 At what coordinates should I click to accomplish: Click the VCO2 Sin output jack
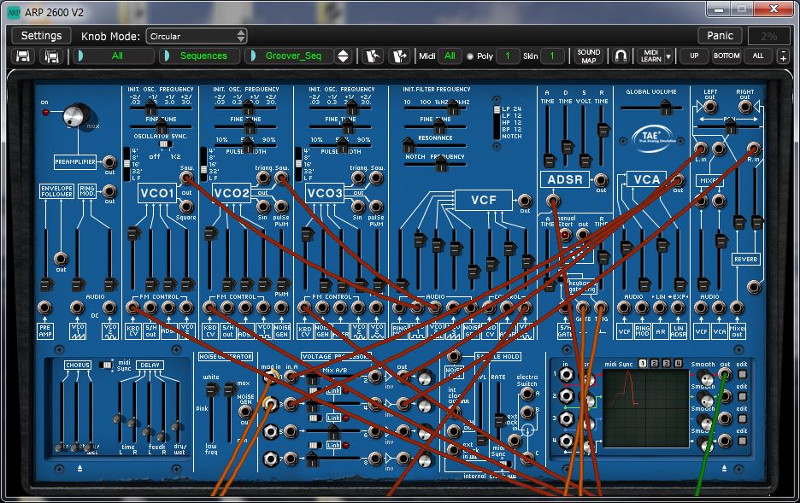click(x=263, y=206)
